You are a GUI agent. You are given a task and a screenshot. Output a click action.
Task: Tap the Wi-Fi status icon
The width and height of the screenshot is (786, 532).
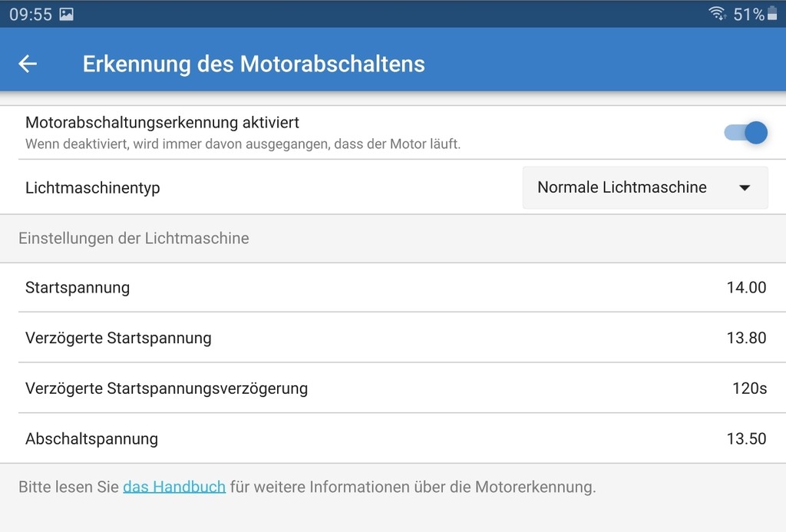[718, 14]
